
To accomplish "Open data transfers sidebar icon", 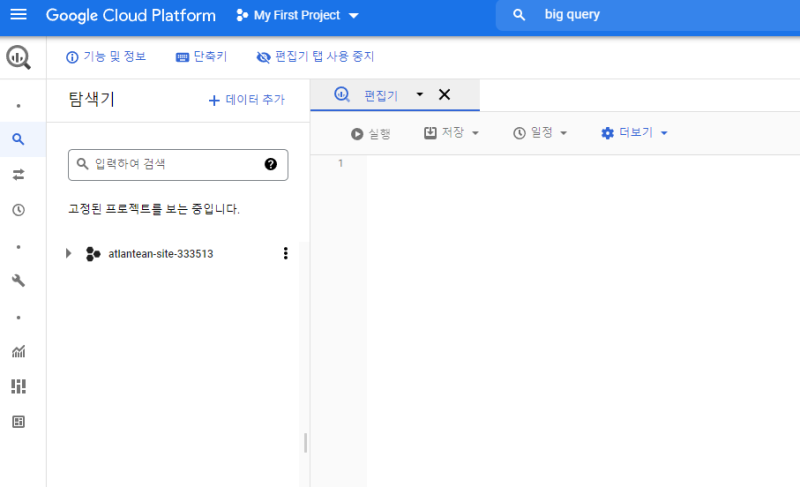I will 18,175.
